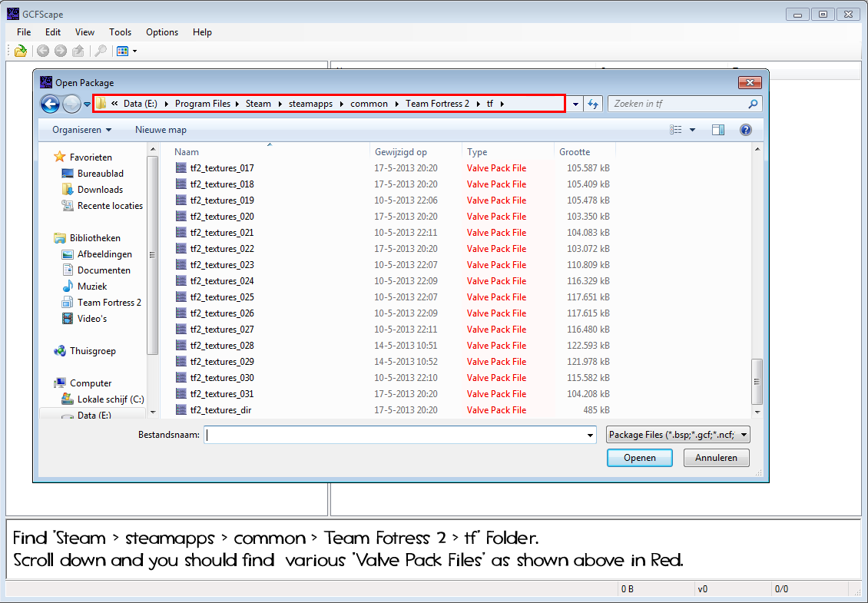
Task: Click the refresh button next to the address bar
Action: click(x=593, y=104)
